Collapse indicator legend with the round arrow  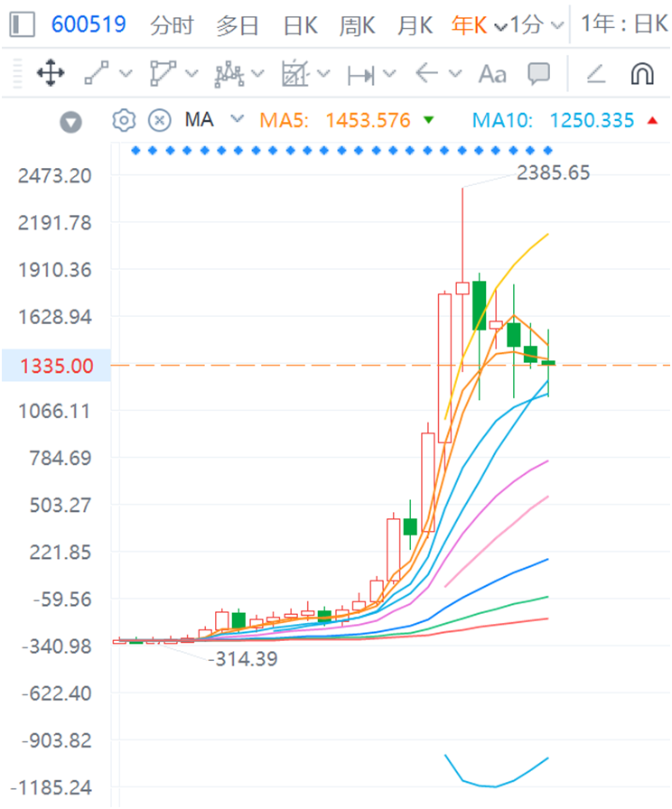pos(70,123)
